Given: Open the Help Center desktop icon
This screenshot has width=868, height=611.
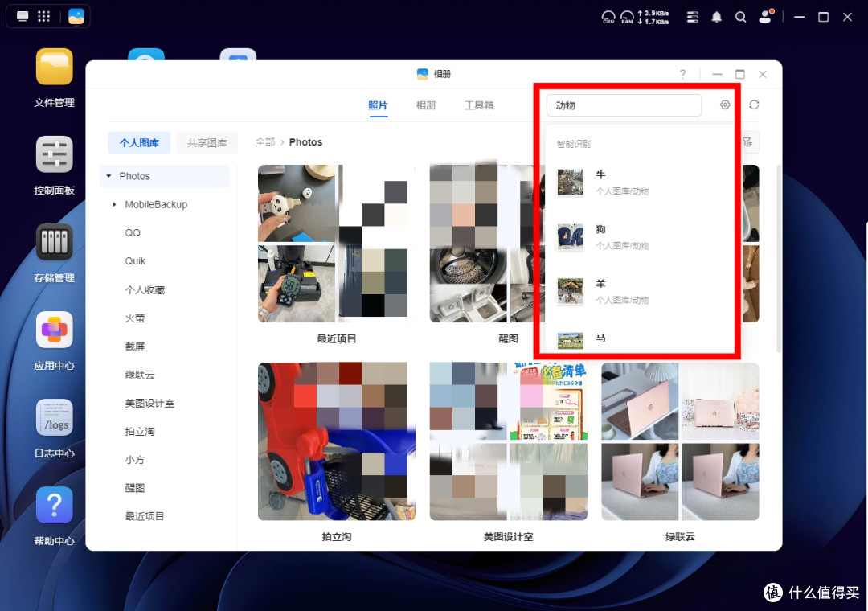Looking at the screenshot, I should tap(55, 505).
